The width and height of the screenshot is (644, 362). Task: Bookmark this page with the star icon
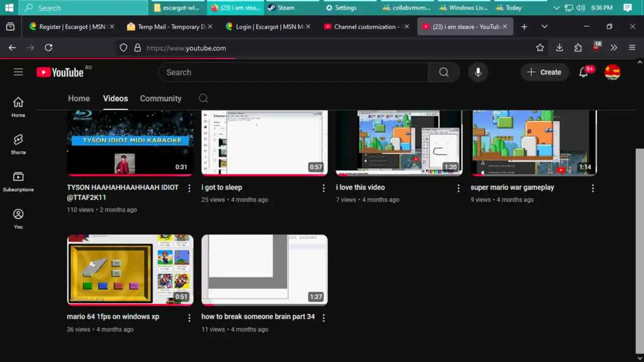pyautogui.click(x=540, y=48)
